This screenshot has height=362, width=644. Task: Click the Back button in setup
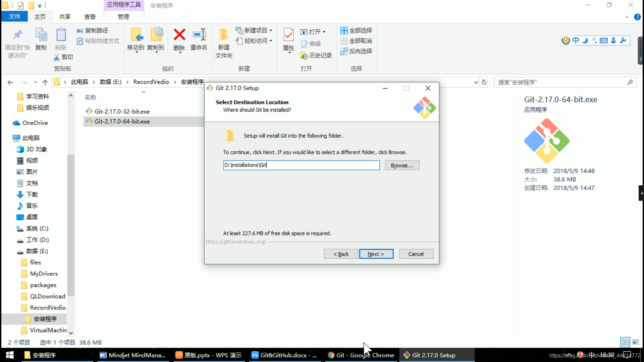(x=340, y=254)
